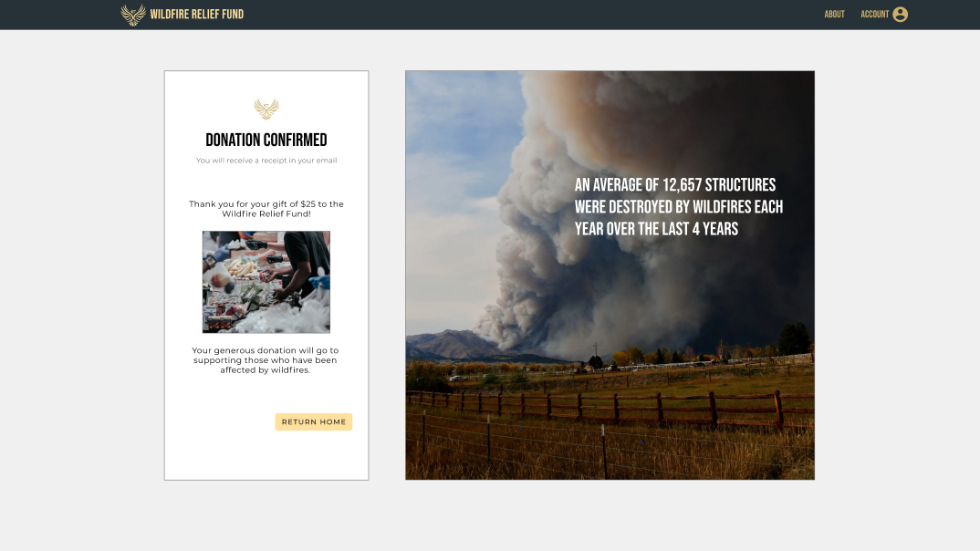This screenshot has height=551, width=980.
Task: Open the Account menu
Action: (874, 15)
